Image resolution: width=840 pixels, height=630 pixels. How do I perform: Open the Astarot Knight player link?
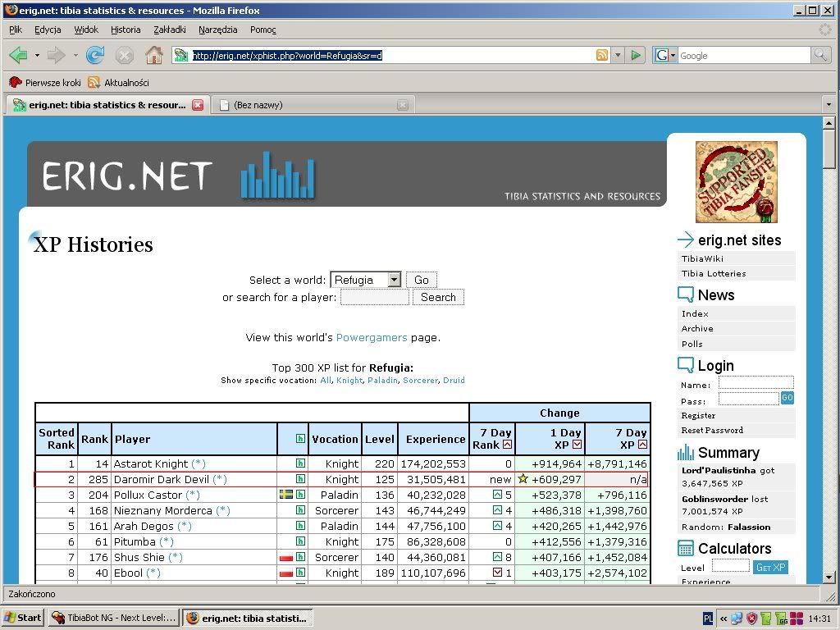(x=151, y=463)
